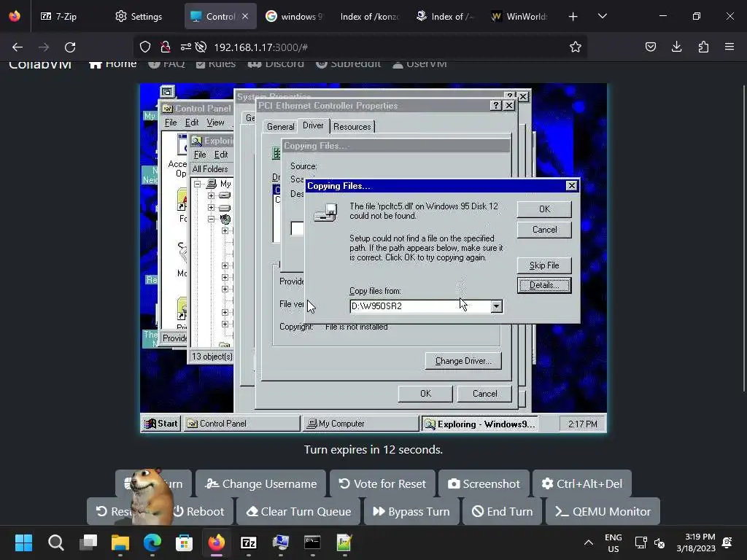This screenshot has width=747, height=560.
Task: Click Cancel in the Copying Files dialog
Action: pyautogui.click(x=544, y=230)
